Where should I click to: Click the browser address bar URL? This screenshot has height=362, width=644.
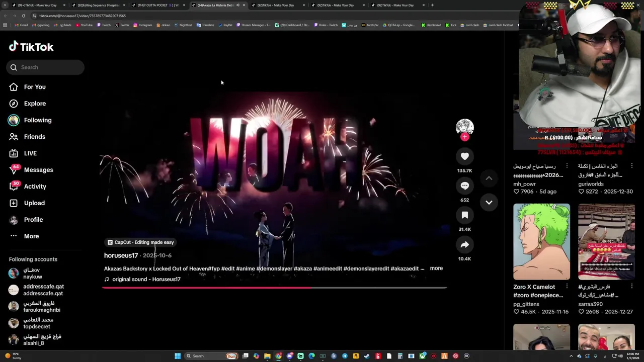83,16
